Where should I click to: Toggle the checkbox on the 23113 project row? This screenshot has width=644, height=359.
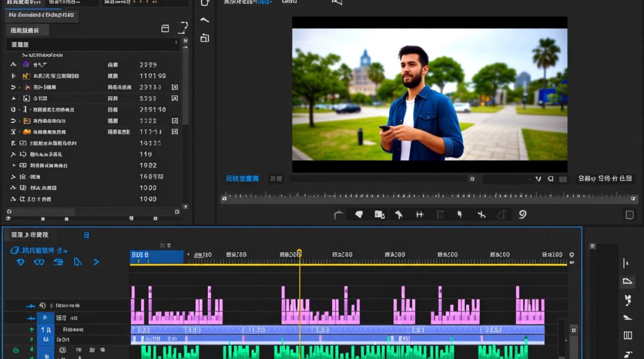174,87
